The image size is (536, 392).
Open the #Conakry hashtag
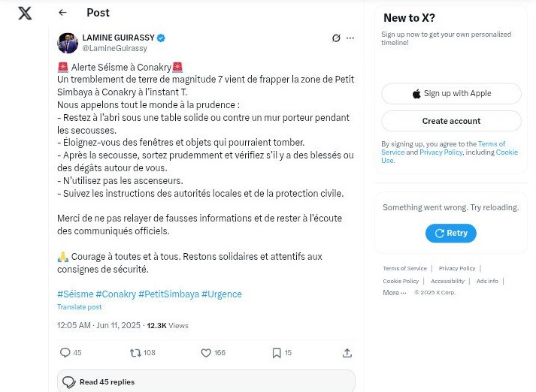click(116, 294)
